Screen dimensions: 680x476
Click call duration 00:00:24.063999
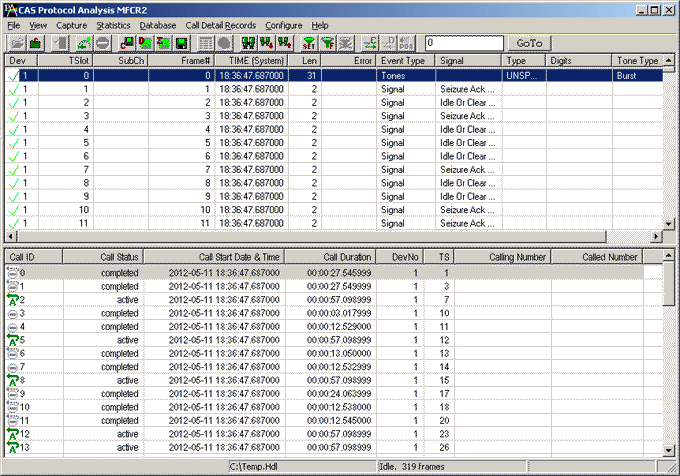339,394
